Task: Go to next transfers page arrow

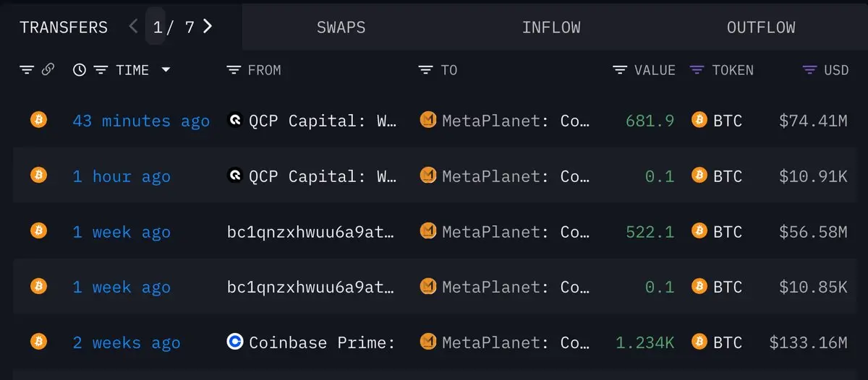Action: coord(208,27)
